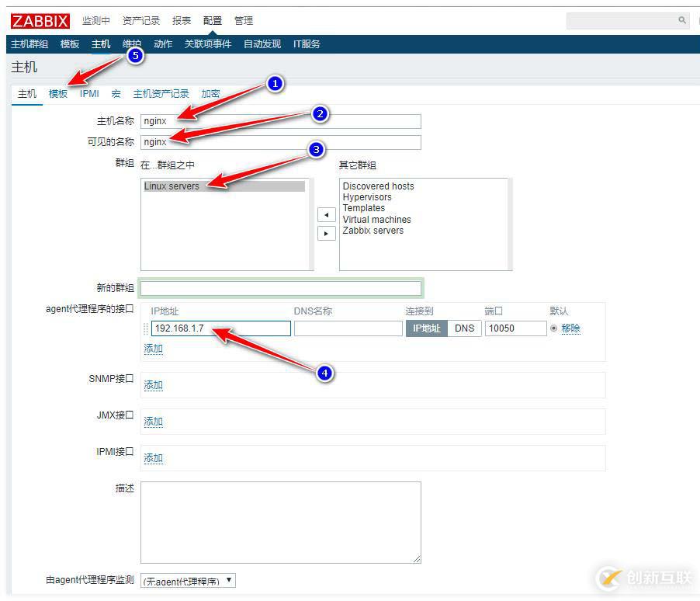Select Templates in other groups
Screen dimensions: 700x601
(363, 208)
